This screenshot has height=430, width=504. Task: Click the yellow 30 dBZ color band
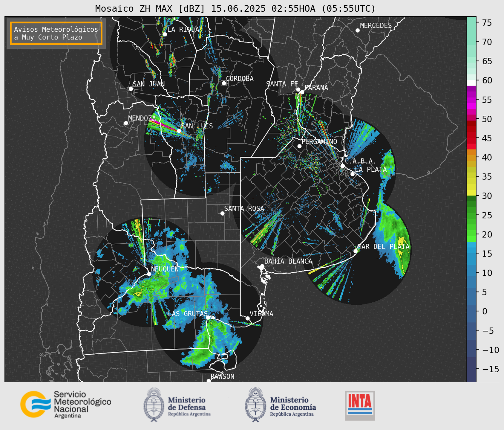coord(471,193)
